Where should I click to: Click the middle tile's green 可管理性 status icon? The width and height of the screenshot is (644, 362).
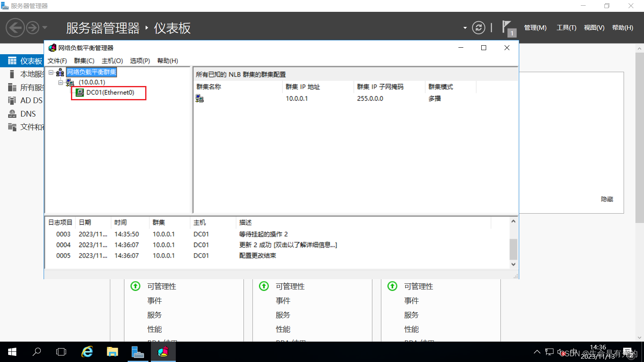pos(264,286)
